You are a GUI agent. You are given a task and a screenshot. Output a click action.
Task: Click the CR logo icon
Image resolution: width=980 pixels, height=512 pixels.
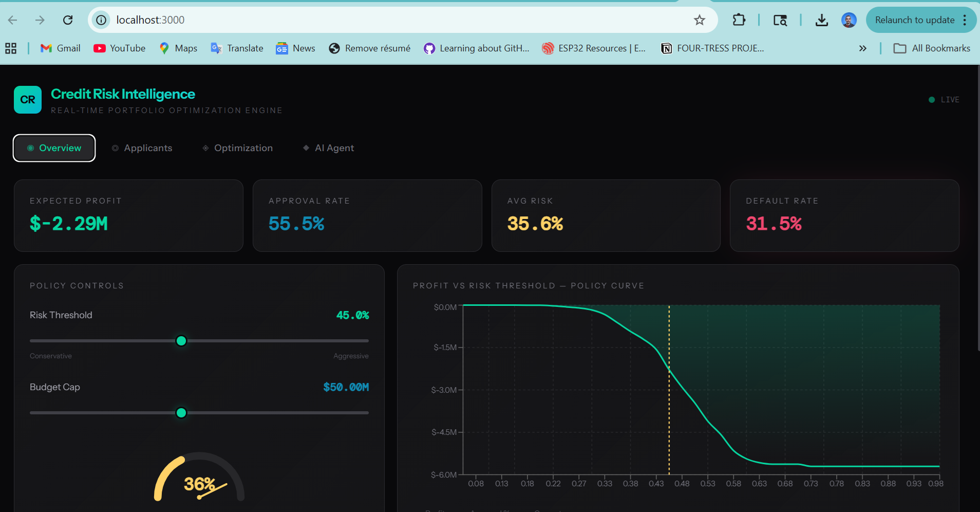pos(28,100)
